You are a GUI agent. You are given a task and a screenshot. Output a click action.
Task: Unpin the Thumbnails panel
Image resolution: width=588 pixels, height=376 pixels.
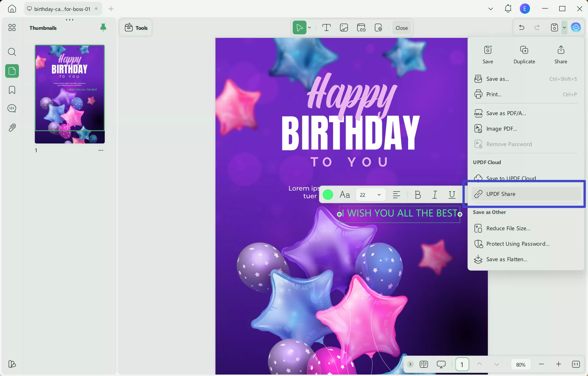pyautogui.click(x=103, y=27)
